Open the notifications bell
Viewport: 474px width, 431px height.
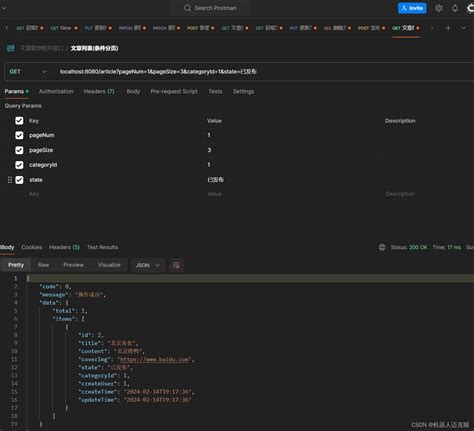455,8
